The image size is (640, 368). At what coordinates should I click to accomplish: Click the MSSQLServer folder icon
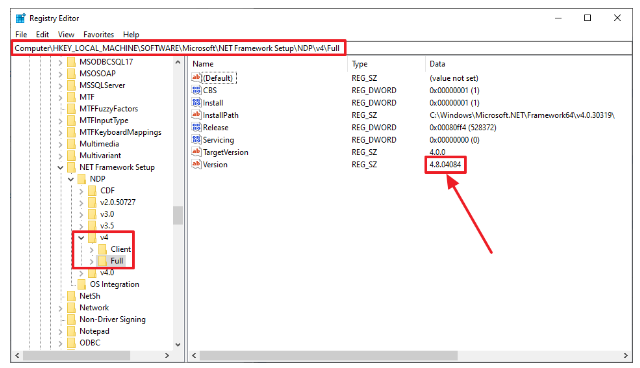click(x=71, y=85)
